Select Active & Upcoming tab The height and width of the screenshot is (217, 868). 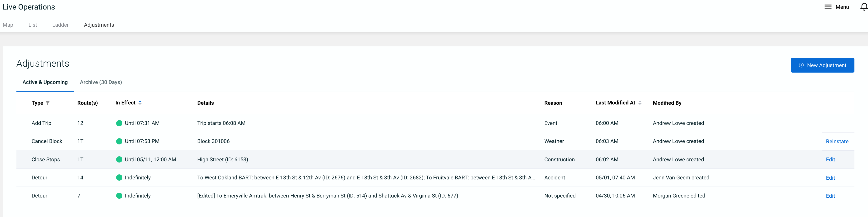45,82
